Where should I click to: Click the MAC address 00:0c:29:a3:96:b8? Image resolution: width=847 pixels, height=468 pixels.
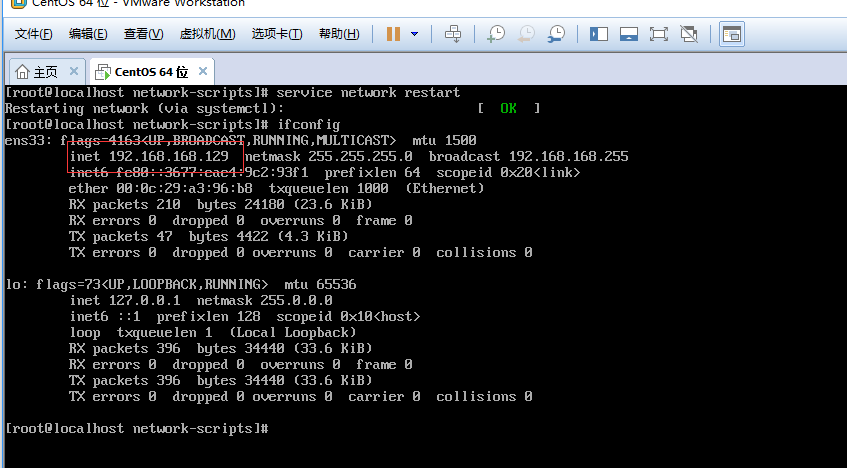tap(184, 188)
